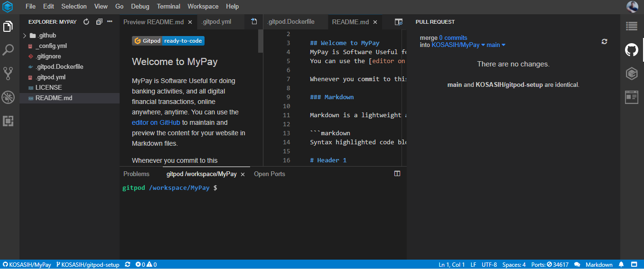The width and height of the screenshot is (644, 271).
Task: Open the Explorer view in the activity bar
Action: pos(8,27)
